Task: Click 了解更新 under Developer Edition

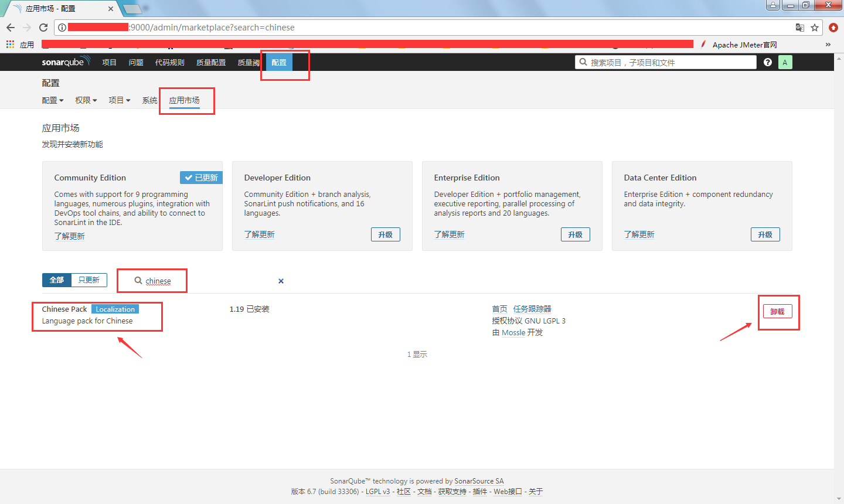Action: [x=260, y=234]
